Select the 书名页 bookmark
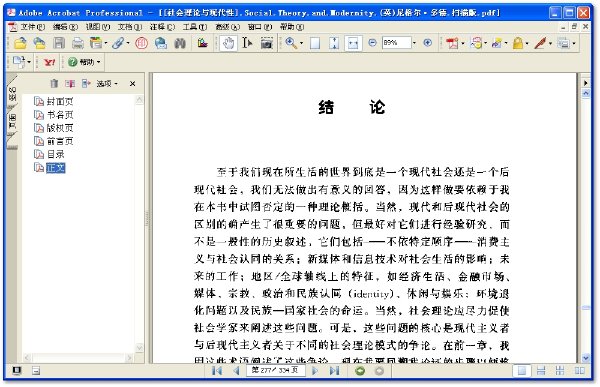600x387 pixels. point(60,114)
